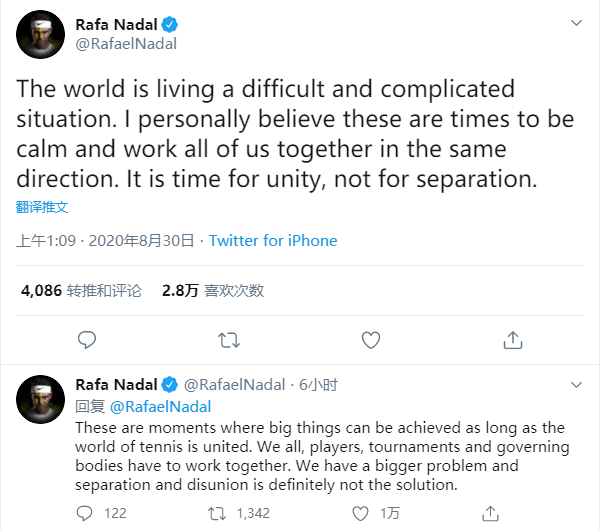This screenshot has width=601, height=530.
Task: Retweet the reply showing 1,342 retweets
Action: point(215,513)
